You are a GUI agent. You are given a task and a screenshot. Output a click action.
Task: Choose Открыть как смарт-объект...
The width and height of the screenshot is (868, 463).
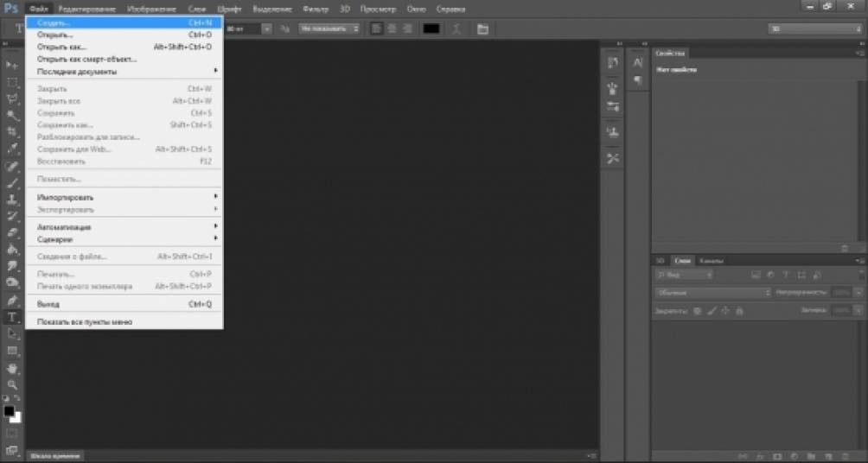point(124,60)
